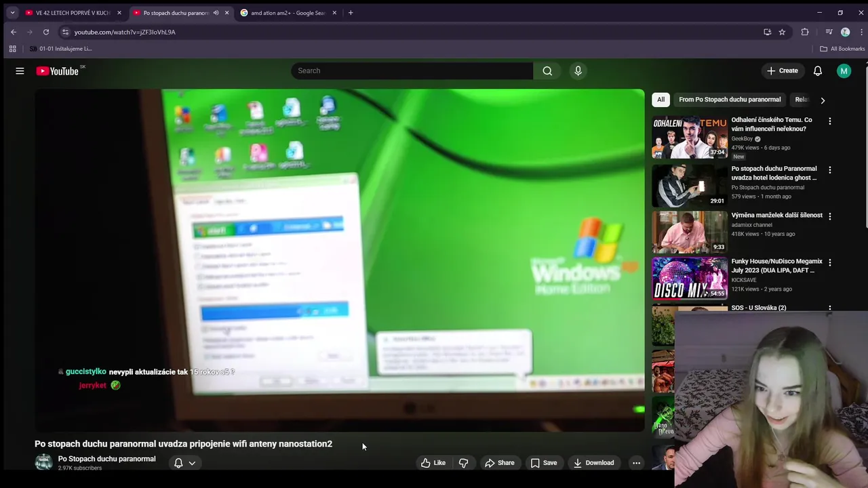Click the address bar URL

(x=125, y=32)
